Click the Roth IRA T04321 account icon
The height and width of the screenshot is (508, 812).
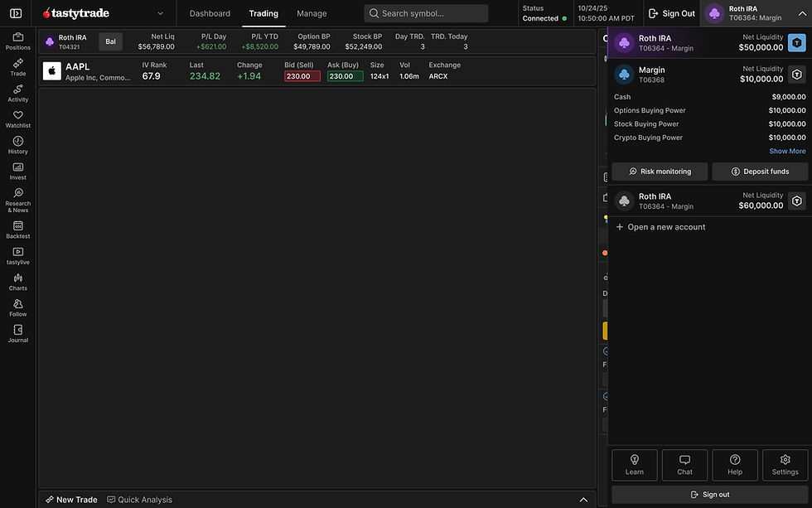pyautogui.click(x=50, y=41)
